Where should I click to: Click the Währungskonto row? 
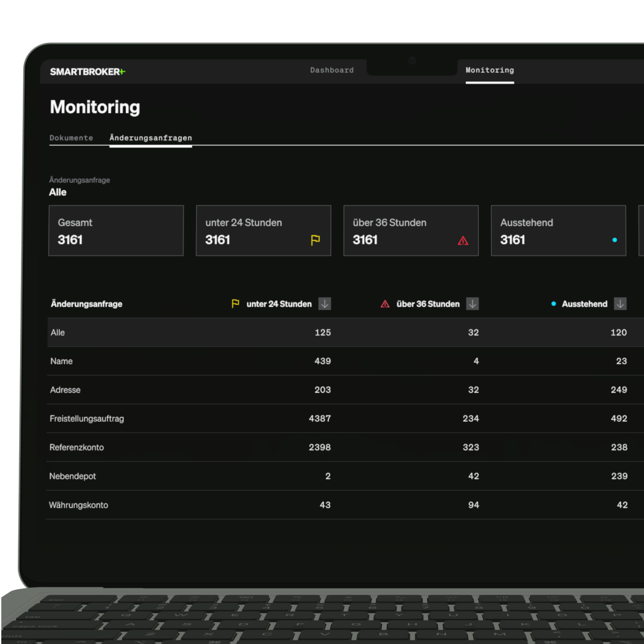pos(78,505)
